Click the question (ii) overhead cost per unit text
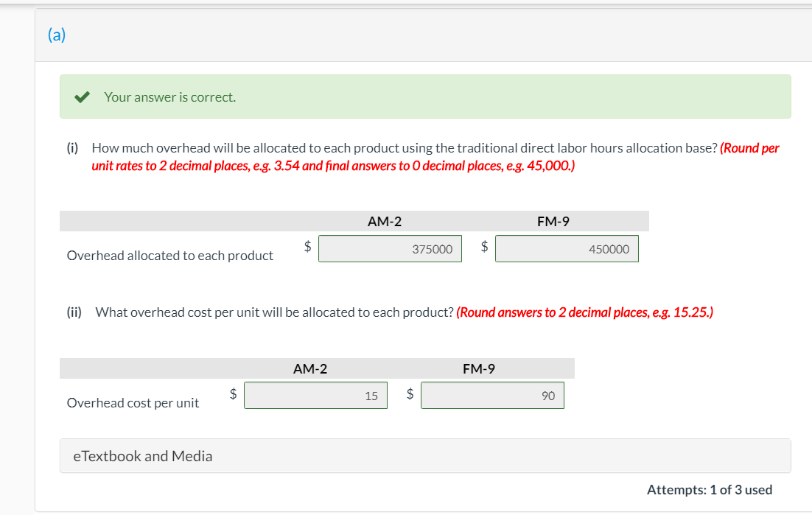Screen dimensions: 812x515 click(274, 312)
